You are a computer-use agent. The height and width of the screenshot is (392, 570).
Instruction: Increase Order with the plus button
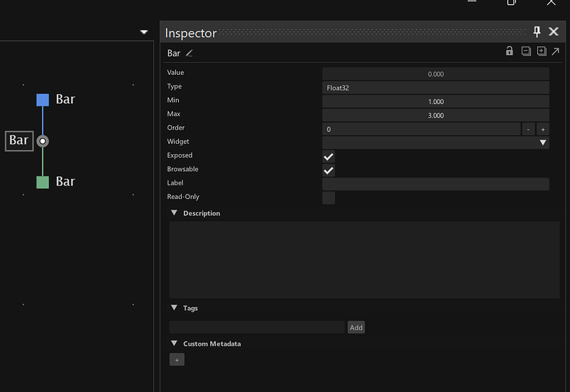point(543,129)
